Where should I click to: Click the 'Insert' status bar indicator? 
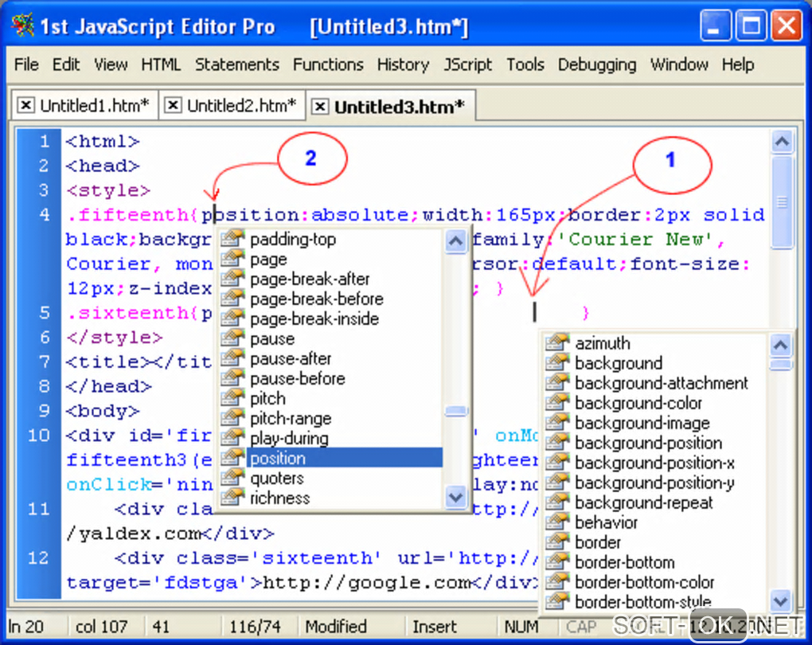point(435,627)
